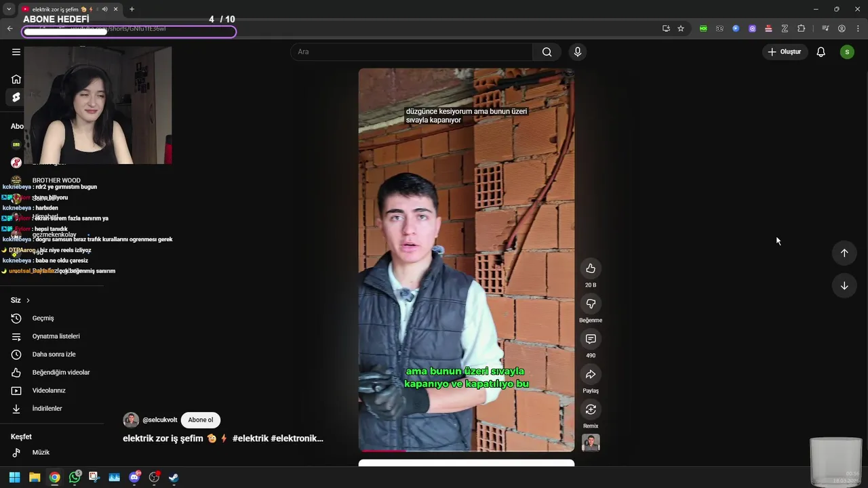Screen dimensions: 868x488
Task: Click the Oluştur create button
Action: pyautogui.click(x=785, y=52)
